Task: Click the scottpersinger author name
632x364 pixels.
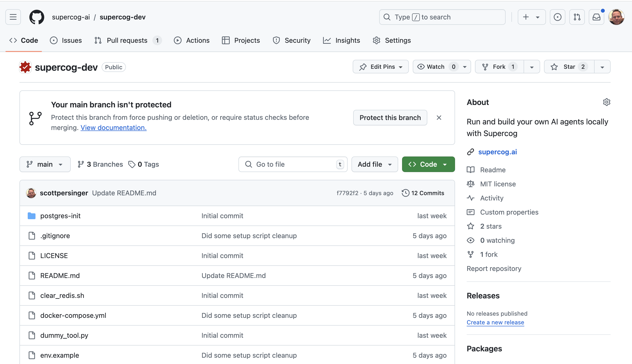Action: coord(64,193)
